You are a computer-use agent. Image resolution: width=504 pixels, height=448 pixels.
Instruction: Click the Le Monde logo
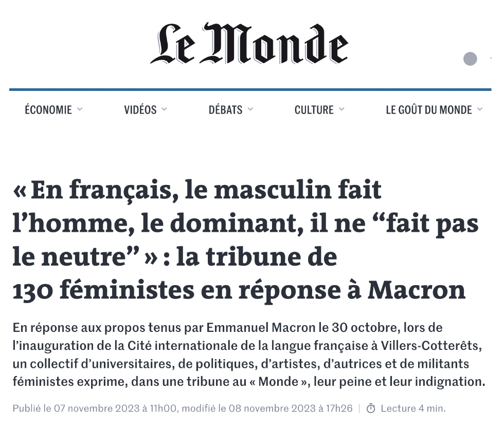tap(249, 43)
